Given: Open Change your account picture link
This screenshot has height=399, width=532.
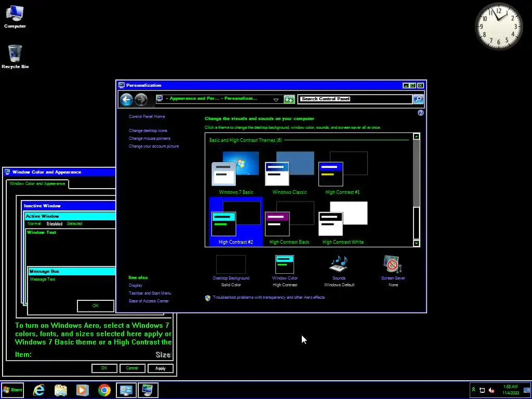Looking at the screenshot, I should pos(154,146).
